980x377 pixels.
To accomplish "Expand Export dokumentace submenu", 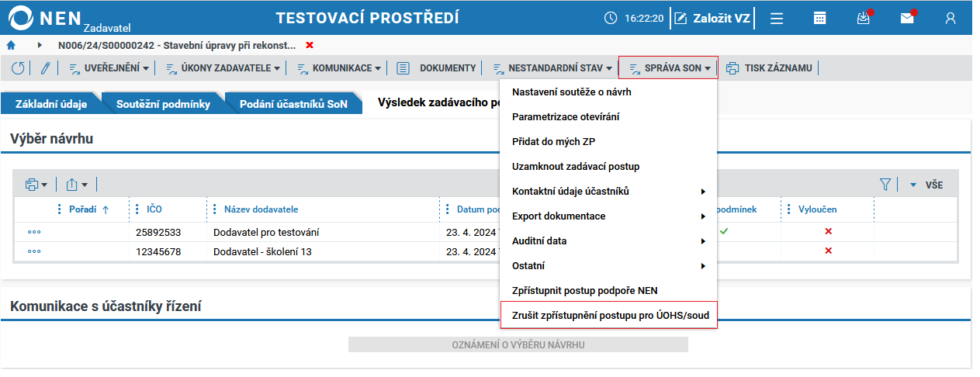I will [608, 216].
